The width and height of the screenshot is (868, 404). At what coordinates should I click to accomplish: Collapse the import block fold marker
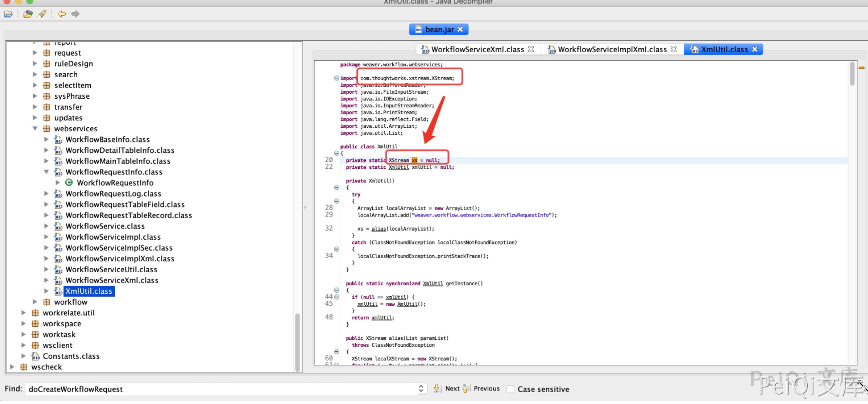click(336, 78)
